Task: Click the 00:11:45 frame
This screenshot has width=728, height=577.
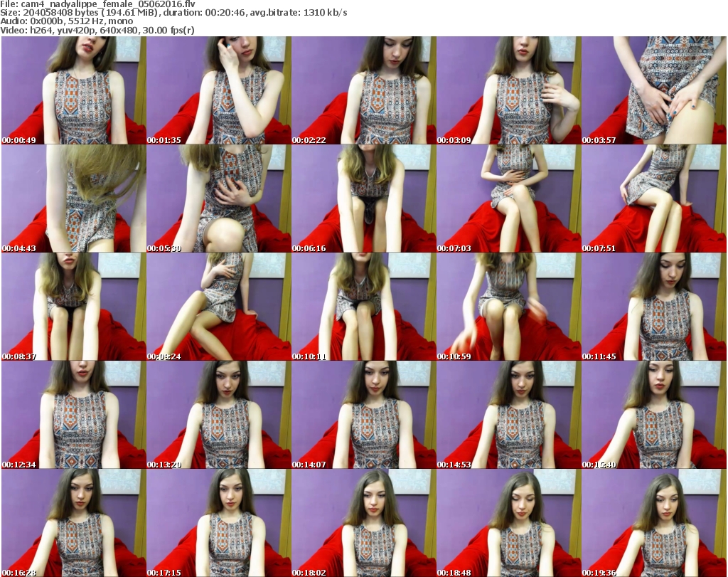Action: 654,307
